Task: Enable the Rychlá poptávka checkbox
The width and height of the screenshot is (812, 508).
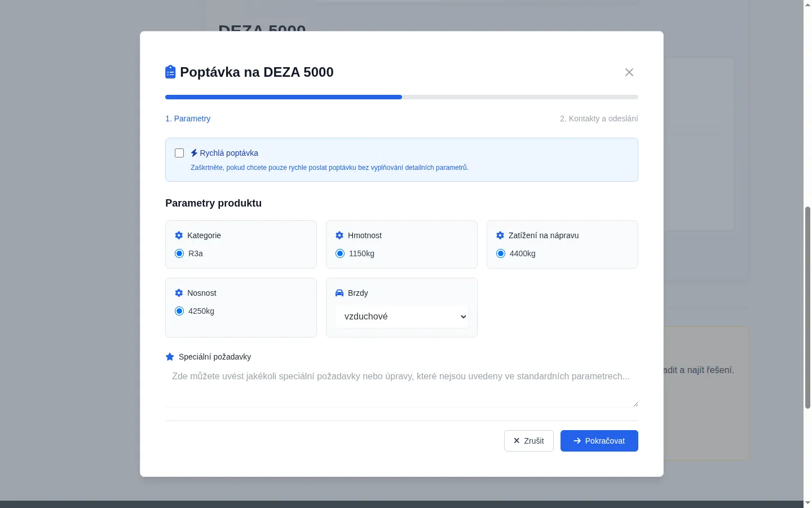Action: [179, 153]
